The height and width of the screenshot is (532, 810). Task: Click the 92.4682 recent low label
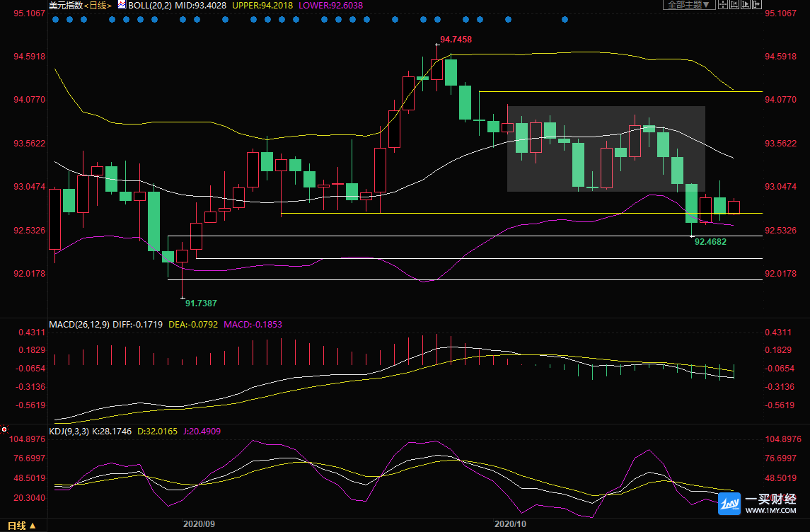(710, 242)
